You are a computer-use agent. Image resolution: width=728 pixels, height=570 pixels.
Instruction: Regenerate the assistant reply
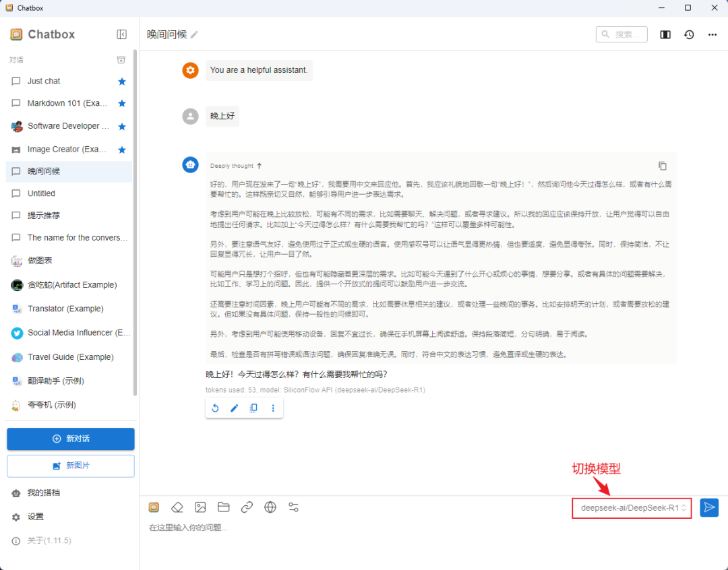point(215,408)
